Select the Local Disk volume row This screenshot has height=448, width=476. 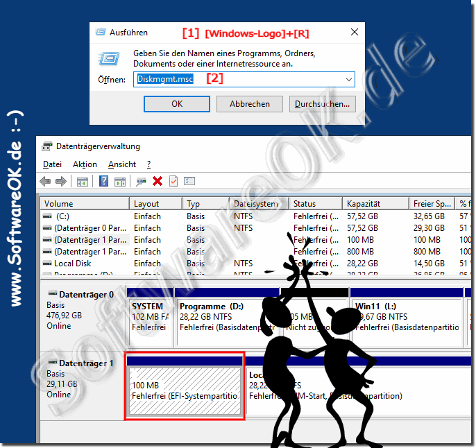click(x=256, y=264)
